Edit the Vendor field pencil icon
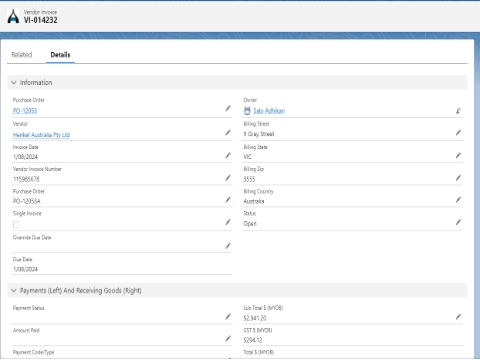Image resolution: width=480 pixels, height=360 pixels. 228,133
